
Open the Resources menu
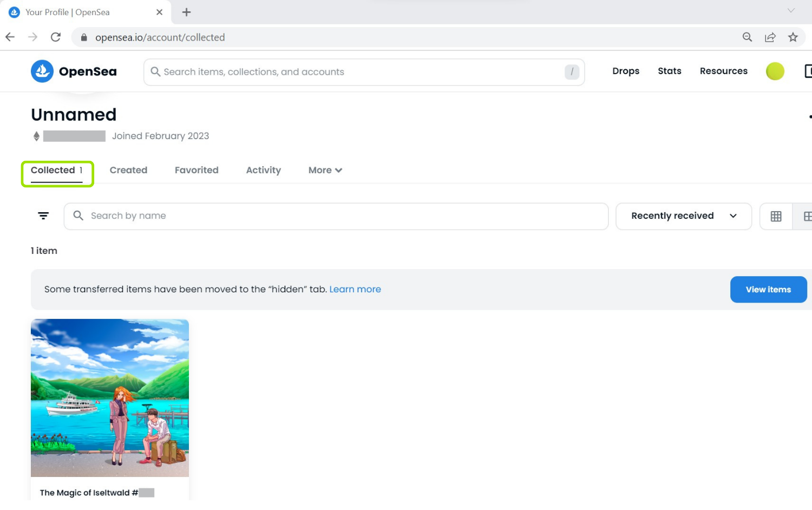(723, 71)
